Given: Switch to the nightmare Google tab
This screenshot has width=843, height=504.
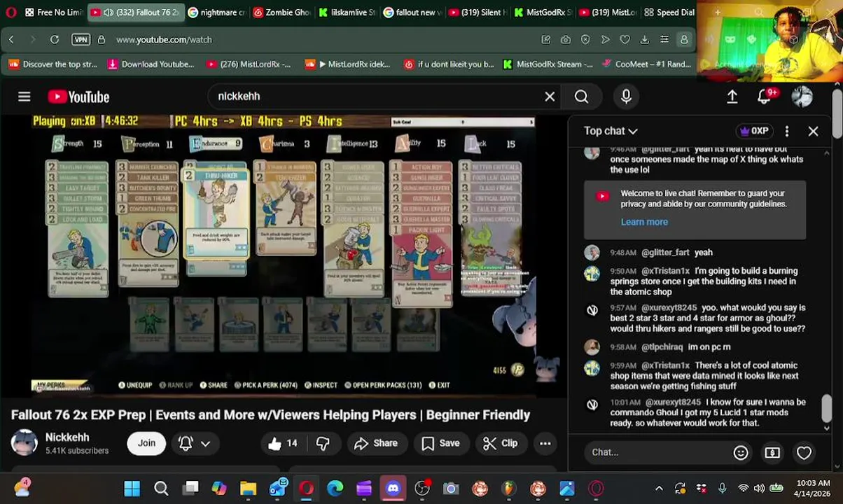Looking at the screenshot, I should click(217, 12).
